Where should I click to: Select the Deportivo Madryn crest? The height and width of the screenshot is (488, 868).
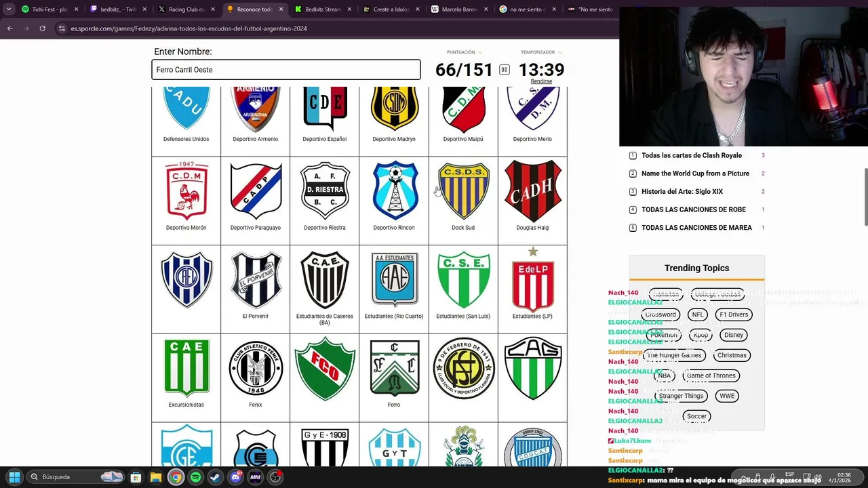coord(394,108)
